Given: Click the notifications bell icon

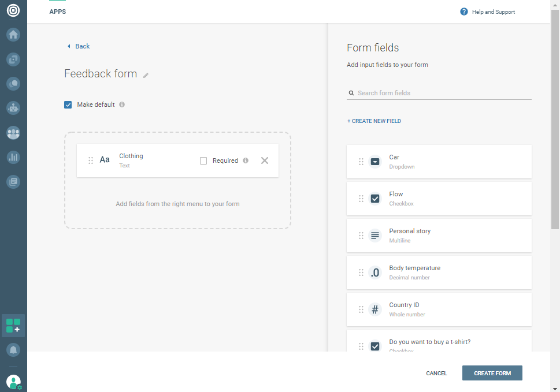Looking at the screenshot, I should [x=13, y=350].
